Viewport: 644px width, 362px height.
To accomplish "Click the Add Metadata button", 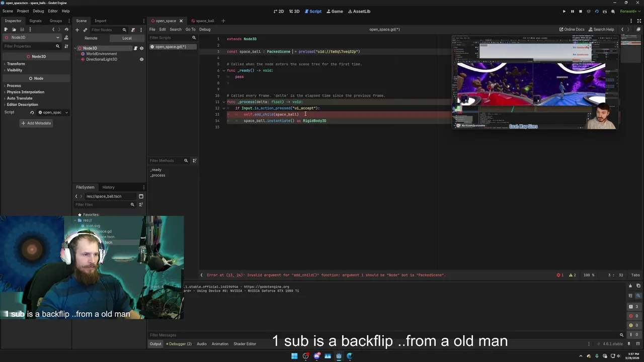I will point(36,123).
